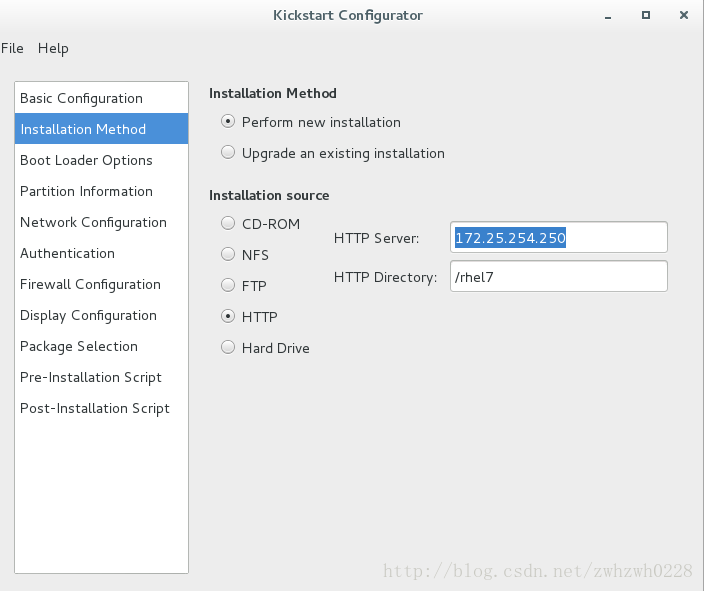Select Hard Drive installation source
This screenshot has width=704, height=591.
(228, 347)
